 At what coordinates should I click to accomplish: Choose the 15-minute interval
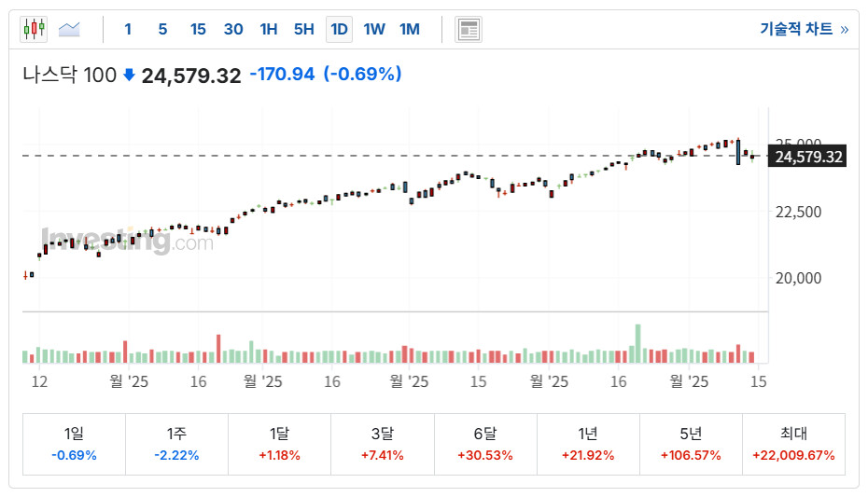198,29
